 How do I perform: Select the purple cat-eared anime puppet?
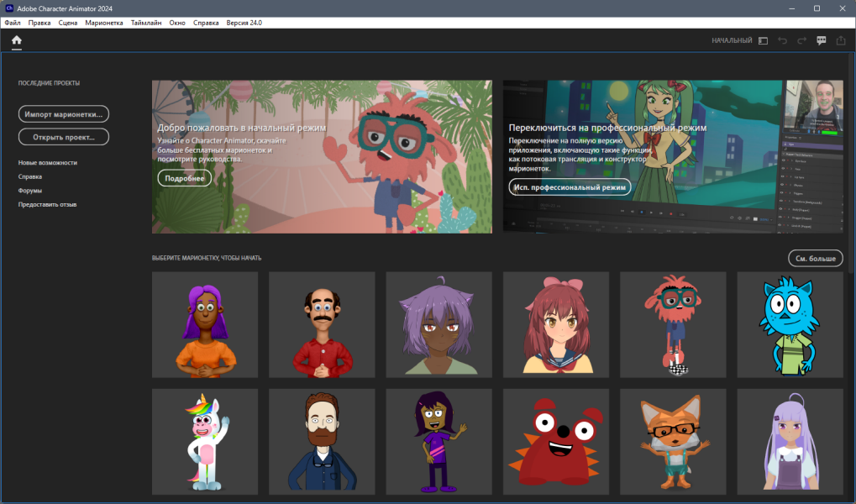[439, 325]
